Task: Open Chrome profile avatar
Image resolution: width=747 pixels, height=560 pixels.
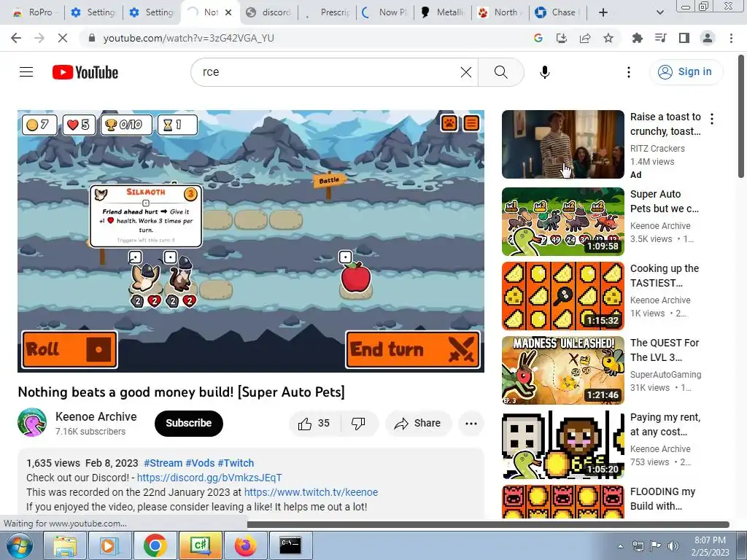Action: pyautogui.click(x=708, y=38)
